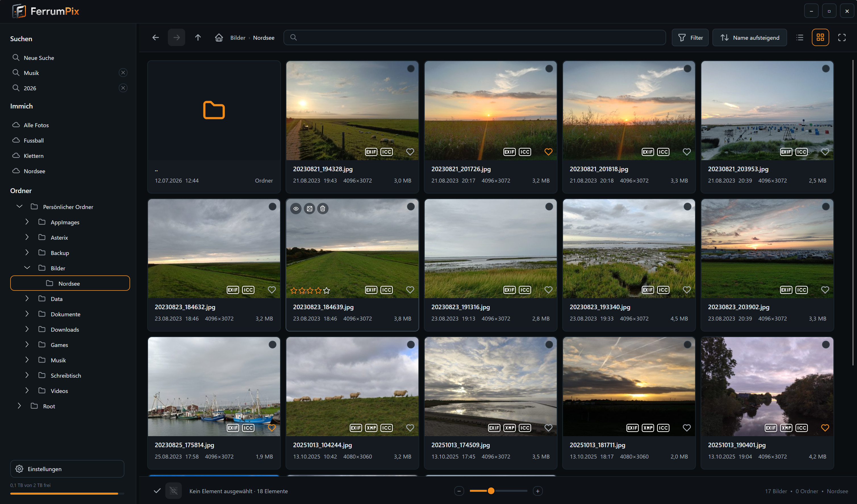Screen dimensions: 857x504
Task: Show ICC profile of 20230821_201726.jpg
Action: coord(525,152)
